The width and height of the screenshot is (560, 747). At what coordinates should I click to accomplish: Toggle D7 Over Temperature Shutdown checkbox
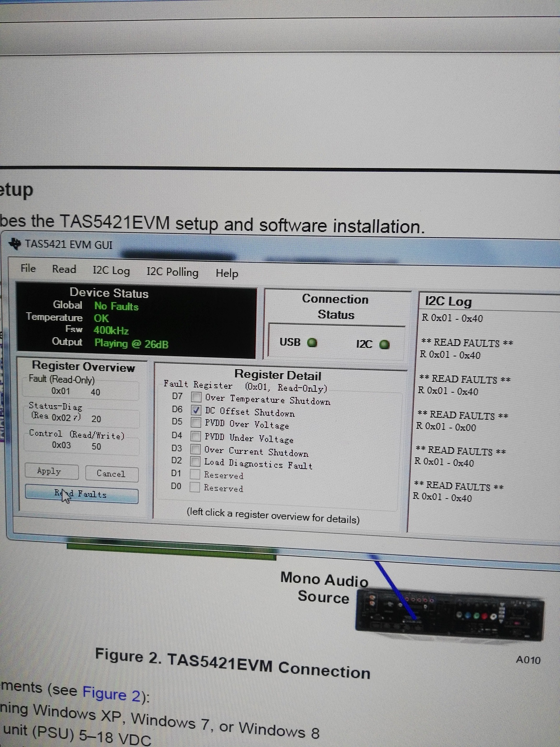tap(196, 397)
